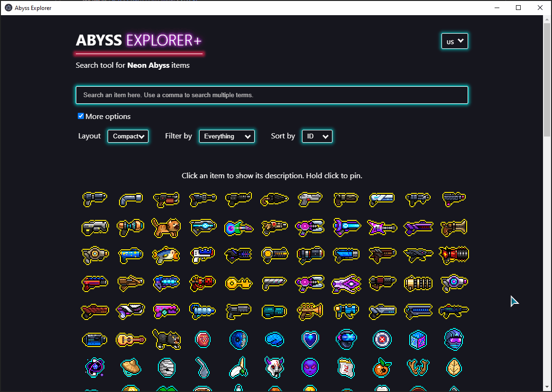Select the orange fruit item icon

click(382, 367)
